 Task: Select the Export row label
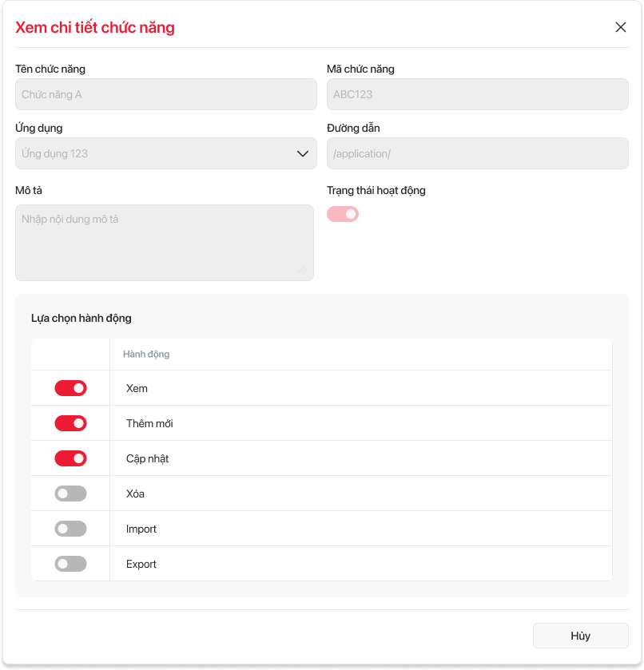(141, 564)
